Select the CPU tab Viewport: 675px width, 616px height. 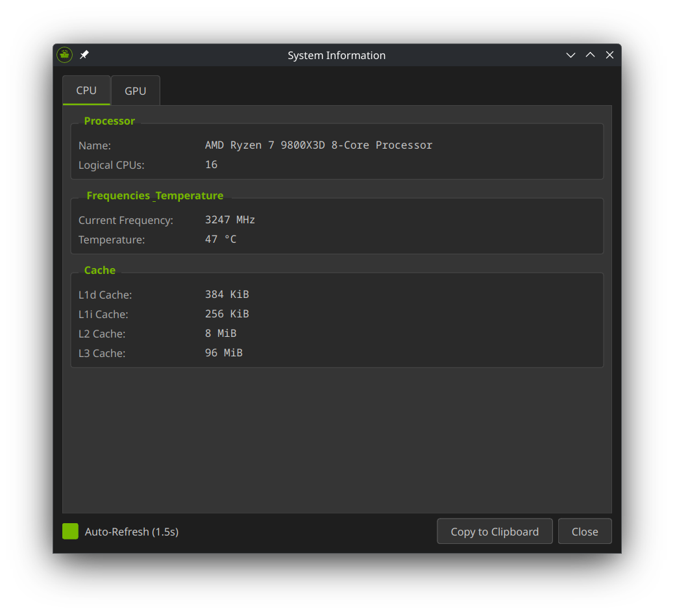[86, 90]
